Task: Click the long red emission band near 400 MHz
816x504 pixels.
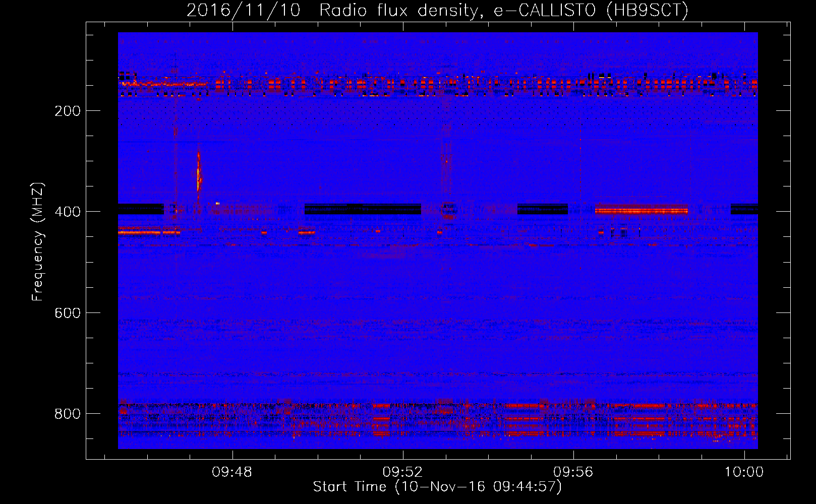Action: click(x=641, y=210)
